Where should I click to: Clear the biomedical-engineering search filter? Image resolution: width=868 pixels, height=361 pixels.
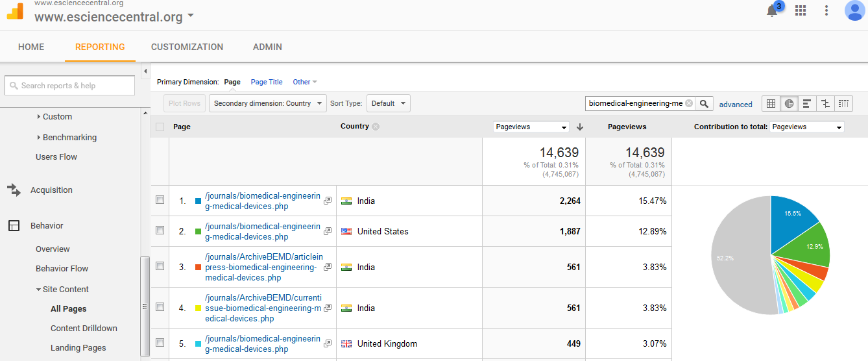point(689,103)
